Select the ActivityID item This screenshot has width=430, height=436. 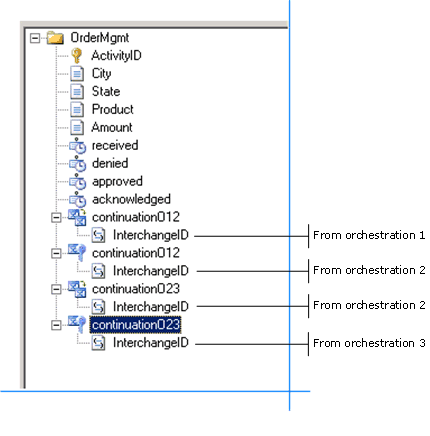click(x=116, y=56)
